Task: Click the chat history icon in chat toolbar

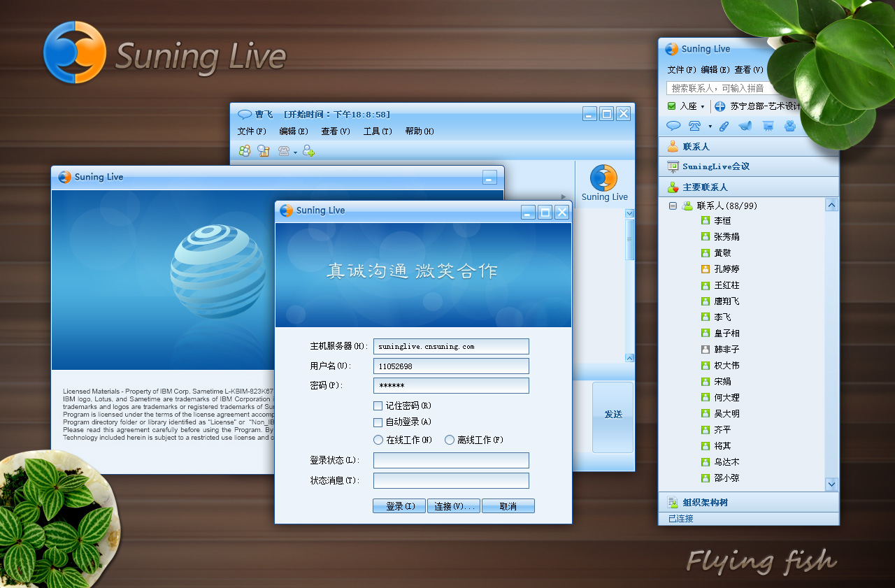Action: pos(264,150)
